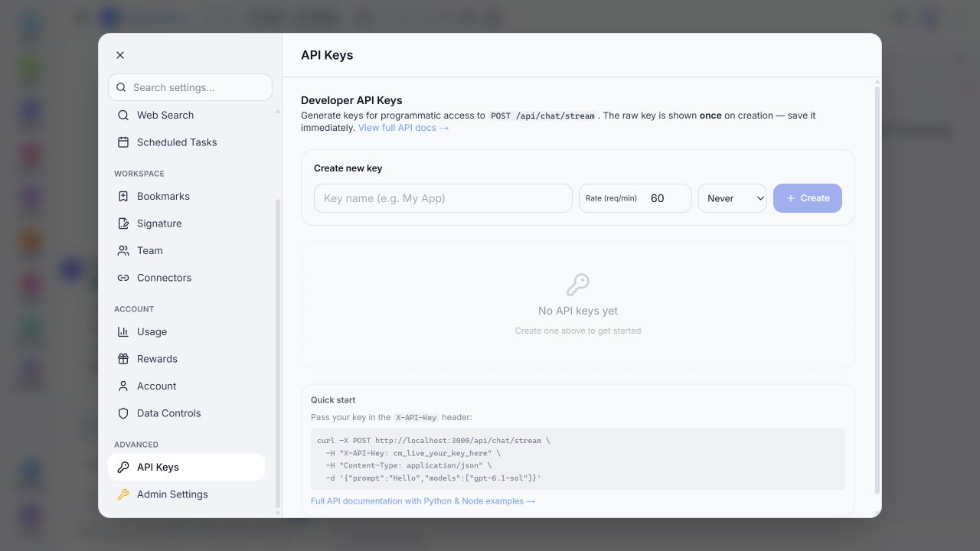Close the settings dialog with the X
The image size is (980, 551).
120,55
